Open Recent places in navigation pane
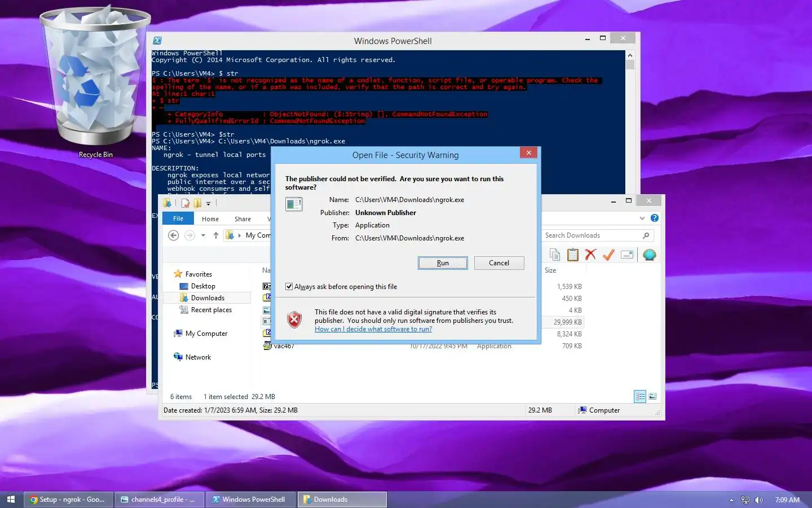This screenshot has height=508, width=812. coord(211,310)
